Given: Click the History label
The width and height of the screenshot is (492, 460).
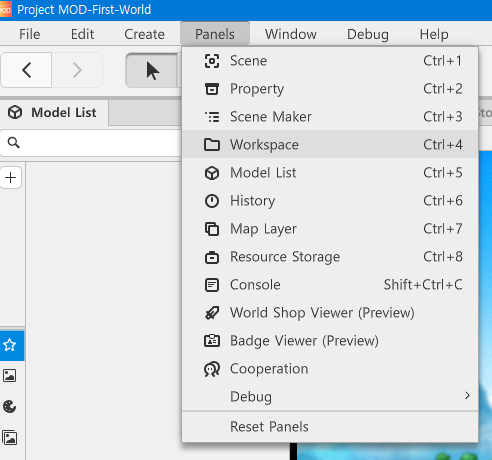Looking at the screenshot, I should (x=253, y=201).
